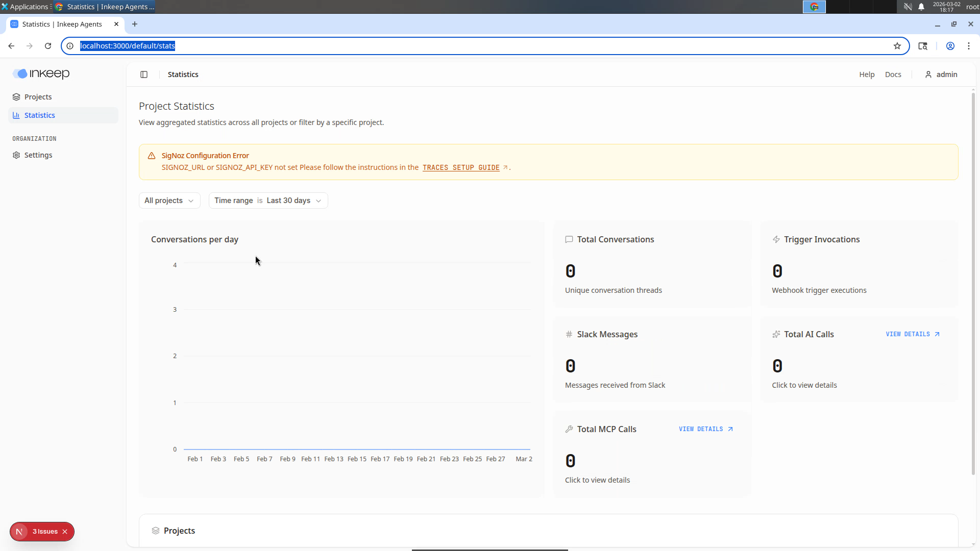Click the Inkeep logo
980x551 pixels.
click(x=41, y=74)
